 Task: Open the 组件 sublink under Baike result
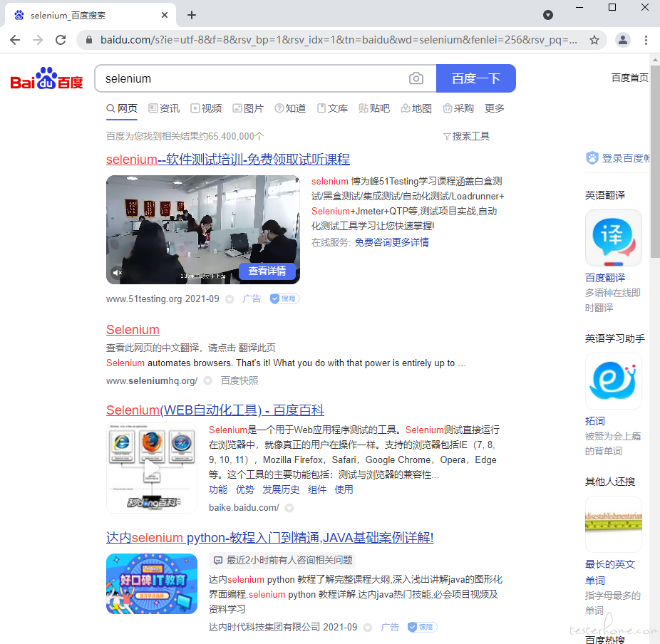[317, 489]
